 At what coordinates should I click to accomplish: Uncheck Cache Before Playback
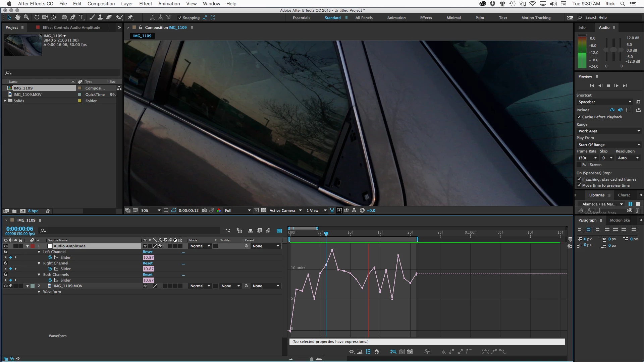579,117
